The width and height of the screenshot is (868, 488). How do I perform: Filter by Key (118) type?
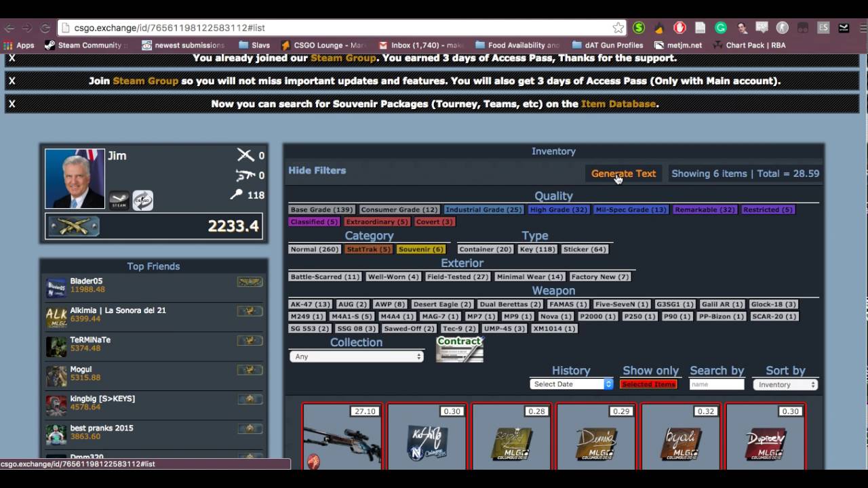point(537,249)
